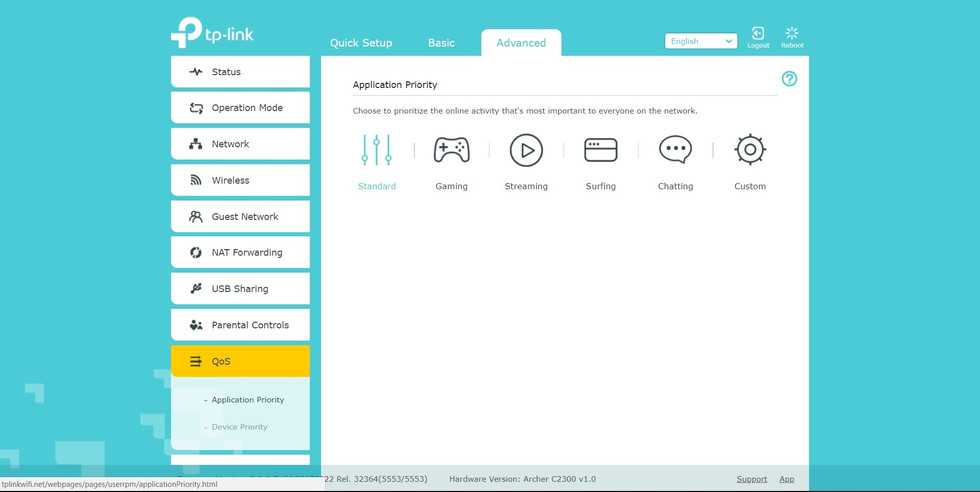Screen dimensions: 980x492
Task: Open the English language dropdown
Action: tap(700, 41)
